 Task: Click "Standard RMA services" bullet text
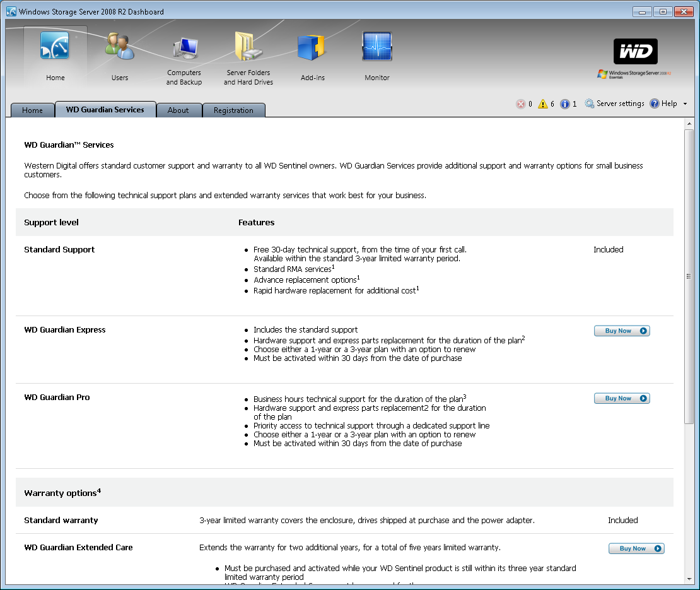pyautogui.click(x=294, y=269)
